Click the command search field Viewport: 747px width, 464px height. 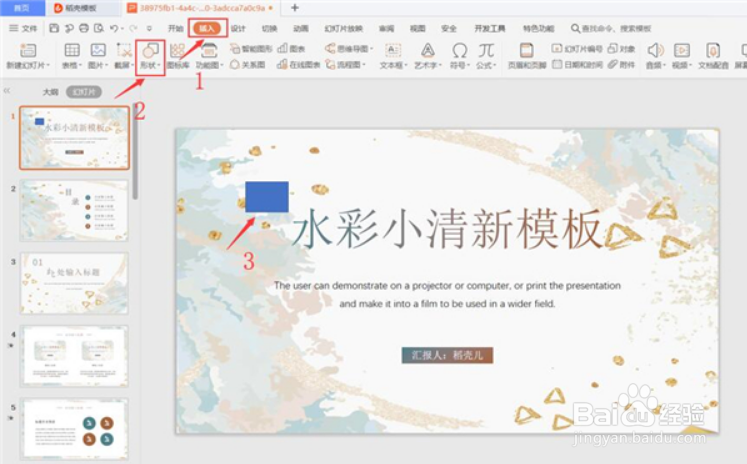pyautogui.click(x=611, y=29)
